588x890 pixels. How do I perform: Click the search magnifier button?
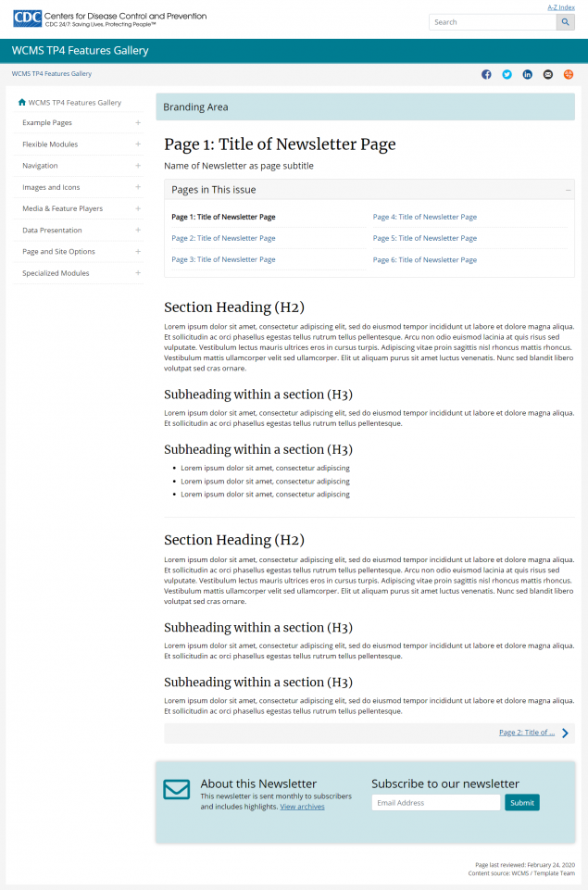click(565, 22)
